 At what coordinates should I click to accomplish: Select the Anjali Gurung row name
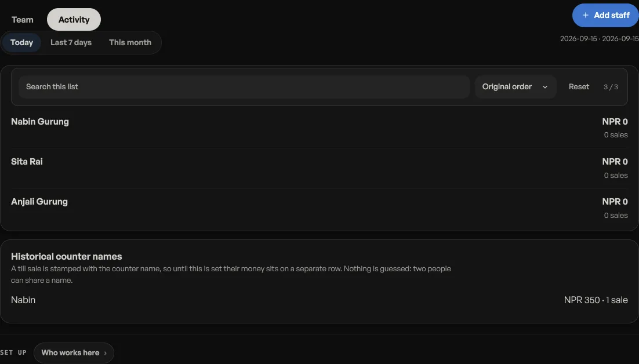tap(39, 202)
